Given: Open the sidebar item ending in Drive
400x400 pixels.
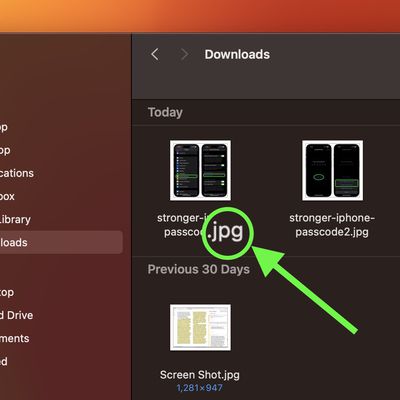Looking at the screenshot, I should [16, 315].
